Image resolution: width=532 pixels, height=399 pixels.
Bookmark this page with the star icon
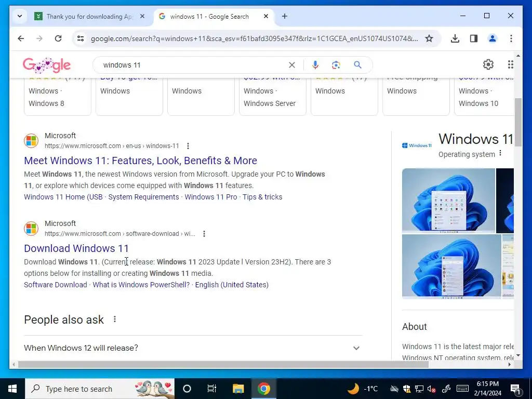[429, 38]
